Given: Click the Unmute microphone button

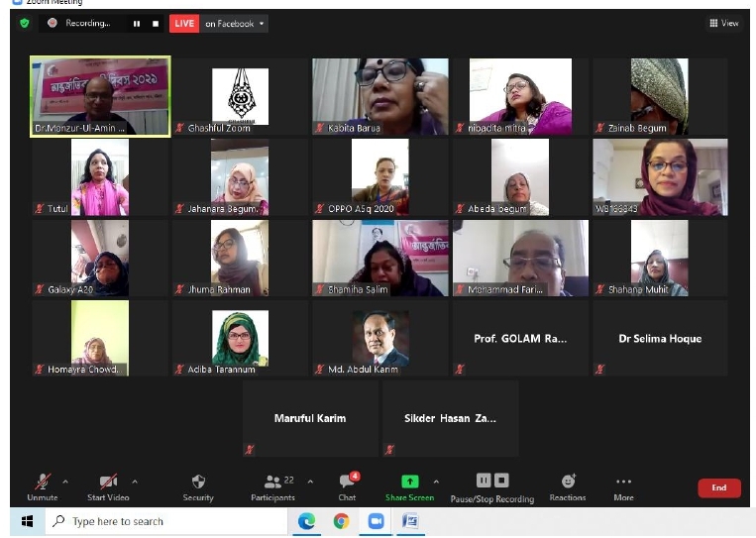Looking at the screenshot, I should point(43,487).
